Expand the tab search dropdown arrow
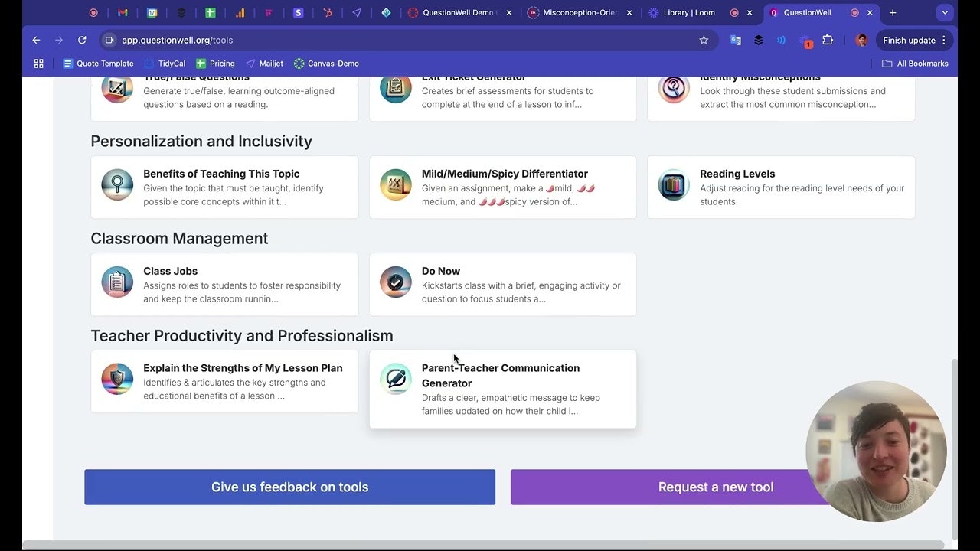Screen dimensions: 980x551 click(x=945, y=13)
